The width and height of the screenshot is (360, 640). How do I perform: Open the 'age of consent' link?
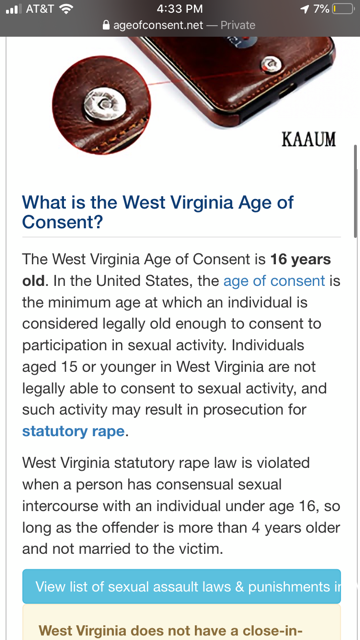pos(274,281)
